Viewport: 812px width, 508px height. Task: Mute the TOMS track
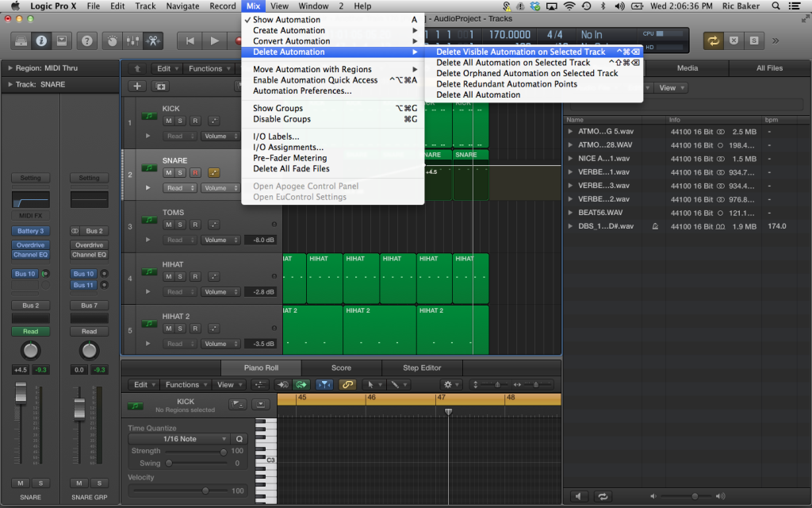[168, 225]
